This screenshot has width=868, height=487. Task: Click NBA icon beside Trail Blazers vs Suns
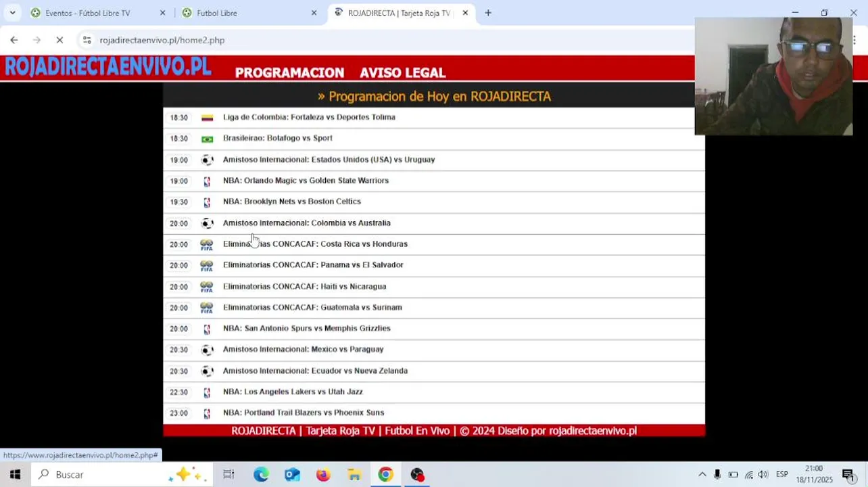tap(207, 413)
